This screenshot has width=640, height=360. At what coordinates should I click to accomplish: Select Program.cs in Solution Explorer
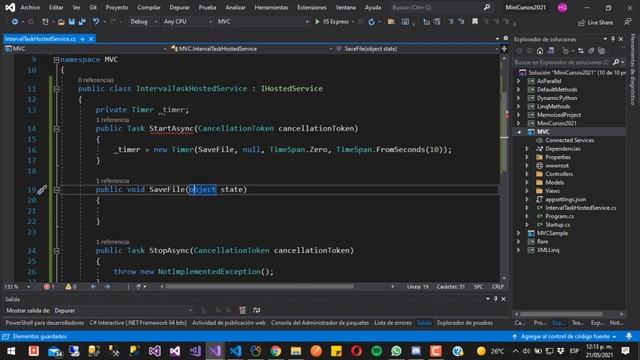tap(559, 216)
